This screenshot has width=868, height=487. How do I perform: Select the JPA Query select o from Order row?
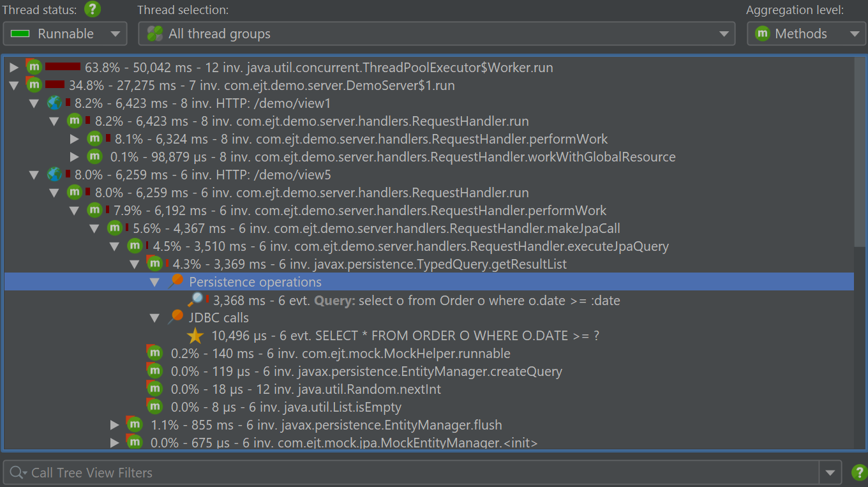point(417,299)
